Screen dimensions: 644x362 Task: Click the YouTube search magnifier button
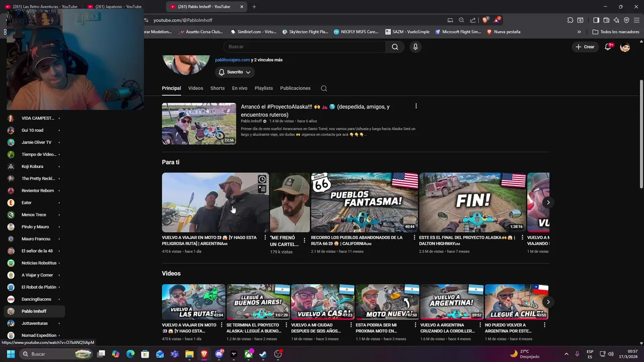[x=395, y=47]
